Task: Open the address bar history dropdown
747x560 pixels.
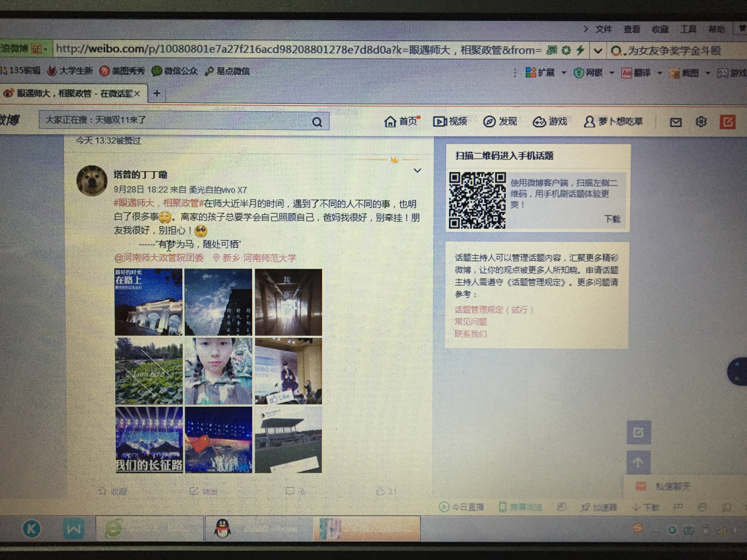Action: click(x=598, y=51)
